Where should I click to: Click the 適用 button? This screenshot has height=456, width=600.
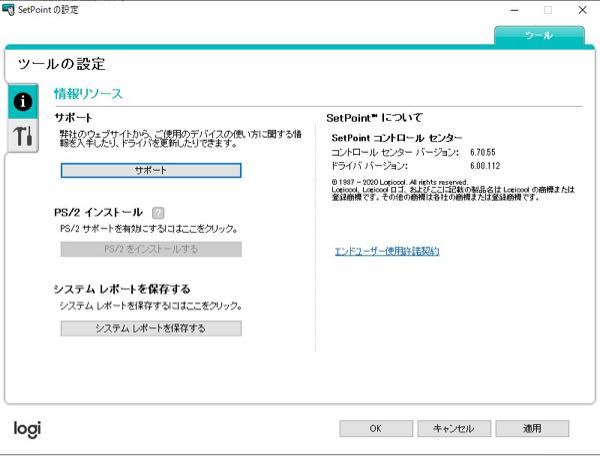pyautogui.click(x=532, y=428)
